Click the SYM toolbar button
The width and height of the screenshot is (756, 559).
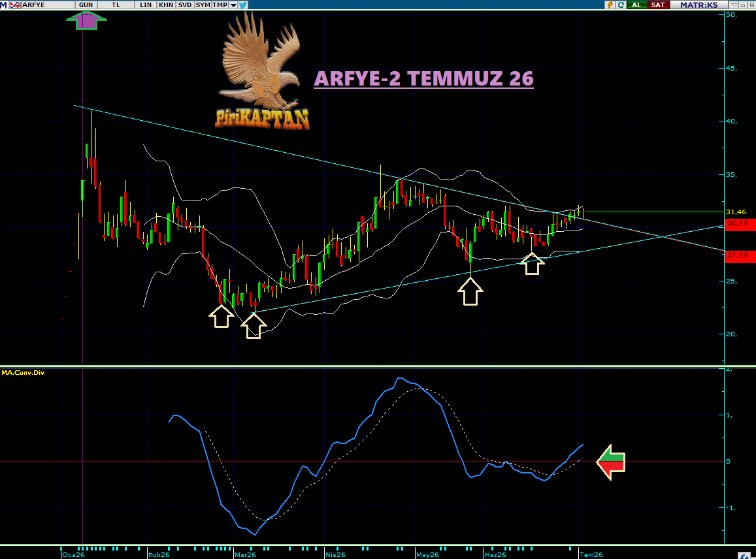click(203, 5)
